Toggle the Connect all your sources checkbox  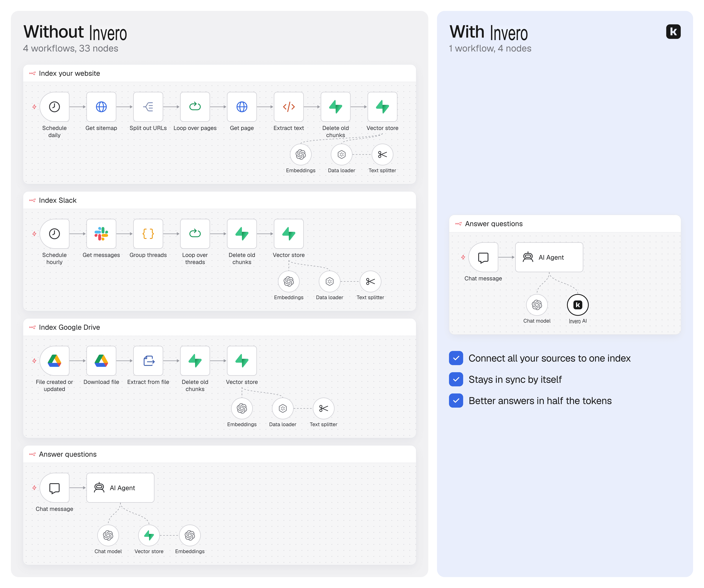[x=456, y=358]
